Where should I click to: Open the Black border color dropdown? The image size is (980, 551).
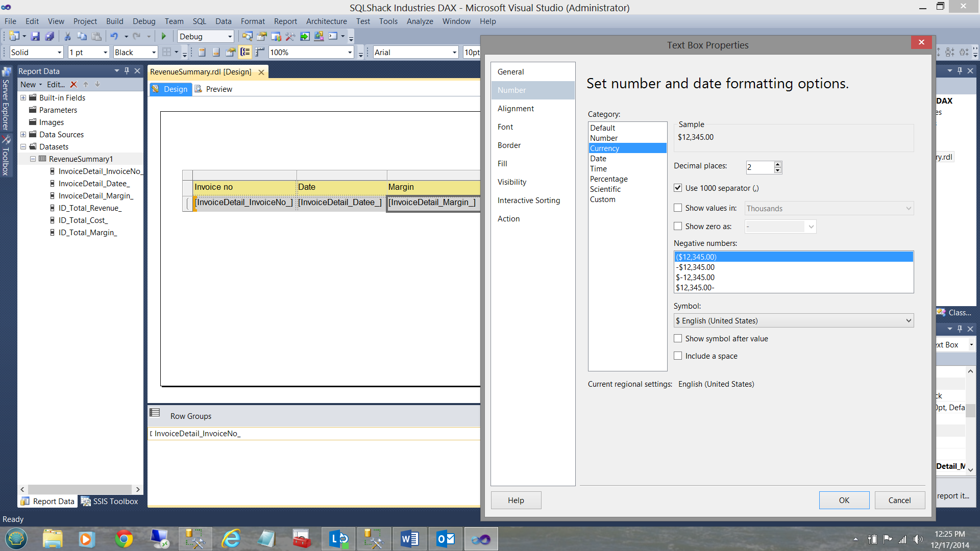click(153, 53)
